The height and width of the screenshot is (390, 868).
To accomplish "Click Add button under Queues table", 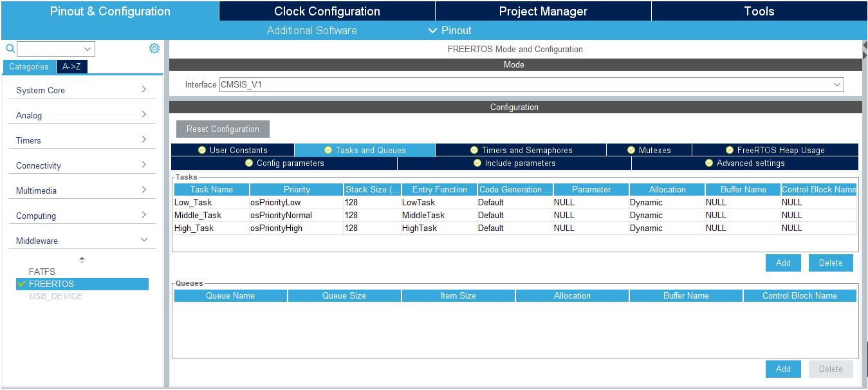I will click(783, 369).
